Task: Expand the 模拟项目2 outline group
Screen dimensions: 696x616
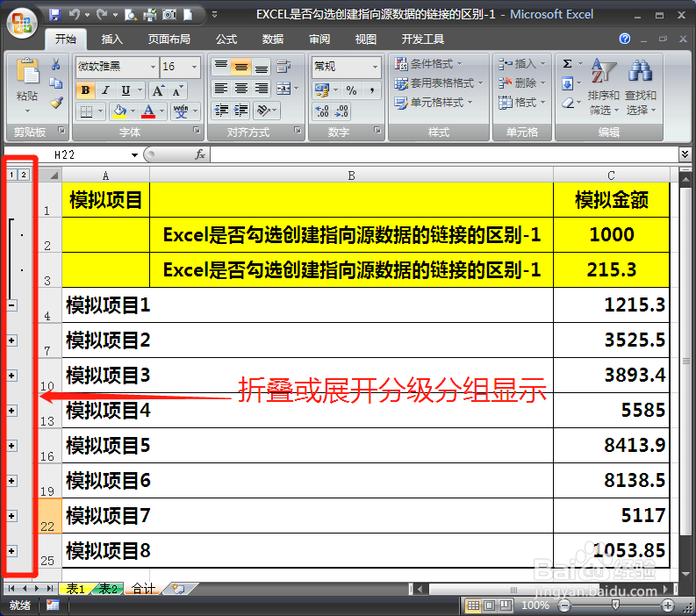Action: point(12,340)
